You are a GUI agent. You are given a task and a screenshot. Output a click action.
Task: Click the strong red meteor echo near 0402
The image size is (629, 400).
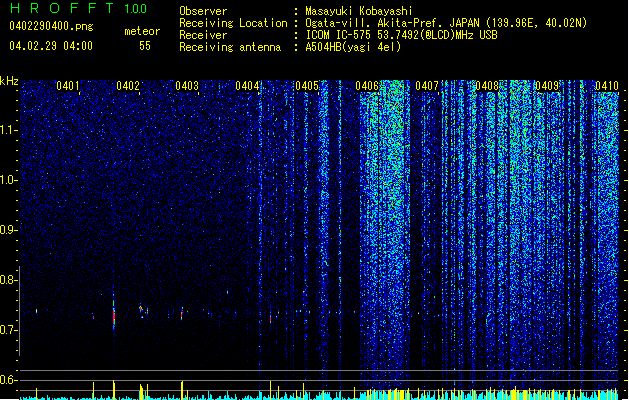click(114, 315)
